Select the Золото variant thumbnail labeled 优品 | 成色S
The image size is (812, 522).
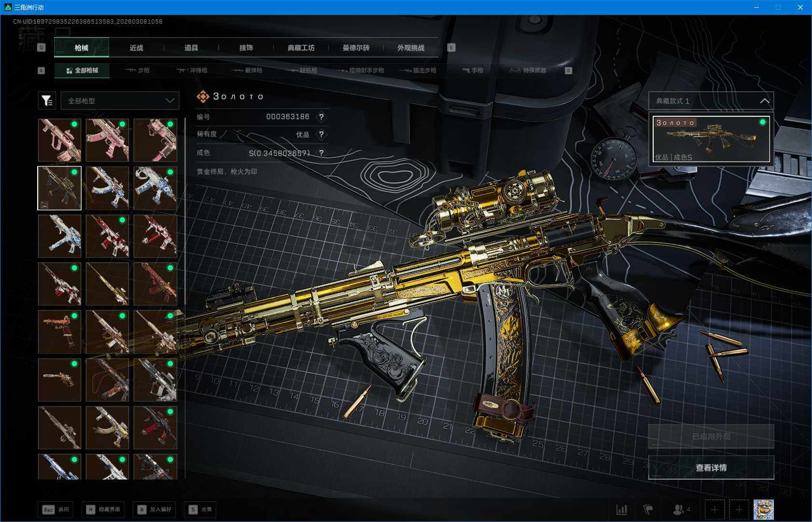711,139
